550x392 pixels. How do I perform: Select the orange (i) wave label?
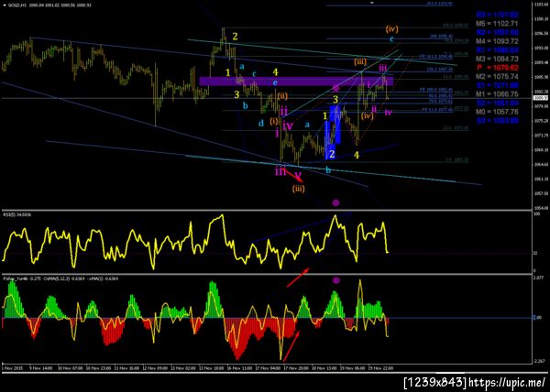[274, 121]
